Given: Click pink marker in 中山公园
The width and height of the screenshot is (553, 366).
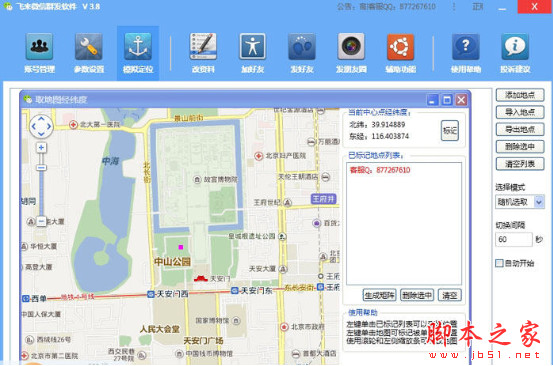Looking at the screenshot, I should [x=181, y=247].
